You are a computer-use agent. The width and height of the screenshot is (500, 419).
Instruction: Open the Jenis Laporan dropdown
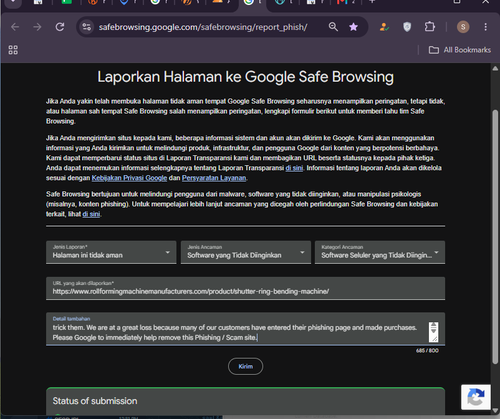[111, 252]
